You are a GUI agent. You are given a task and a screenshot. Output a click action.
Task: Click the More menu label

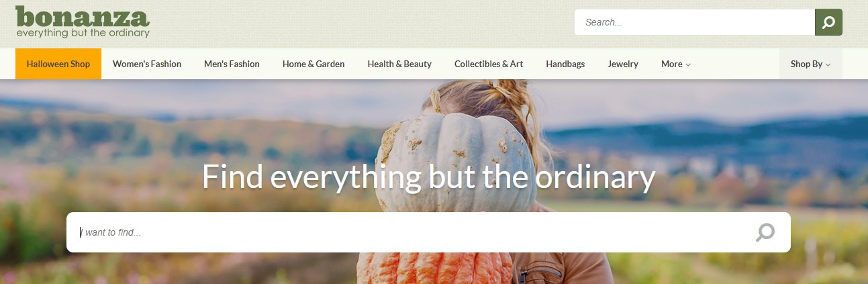click(671, 64)
